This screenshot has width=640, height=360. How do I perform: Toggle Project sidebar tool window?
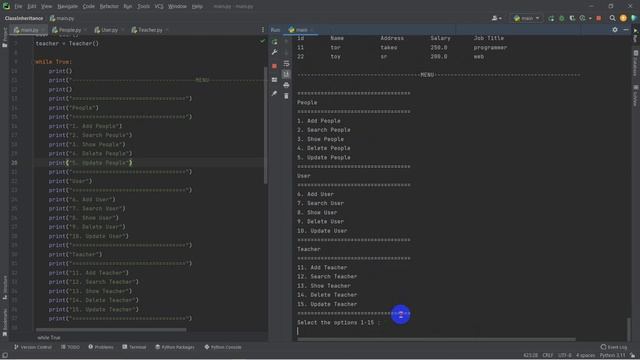[x=4, y=38]
